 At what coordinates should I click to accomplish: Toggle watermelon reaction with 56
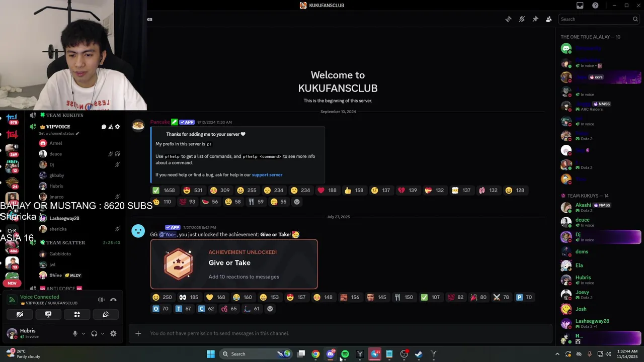point(210,202)
